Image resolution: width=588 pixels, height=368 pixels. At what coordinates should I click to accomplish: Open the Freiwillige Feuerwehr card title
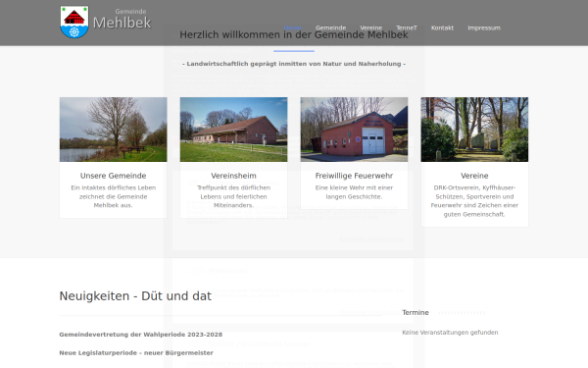(x=354, y=176)
